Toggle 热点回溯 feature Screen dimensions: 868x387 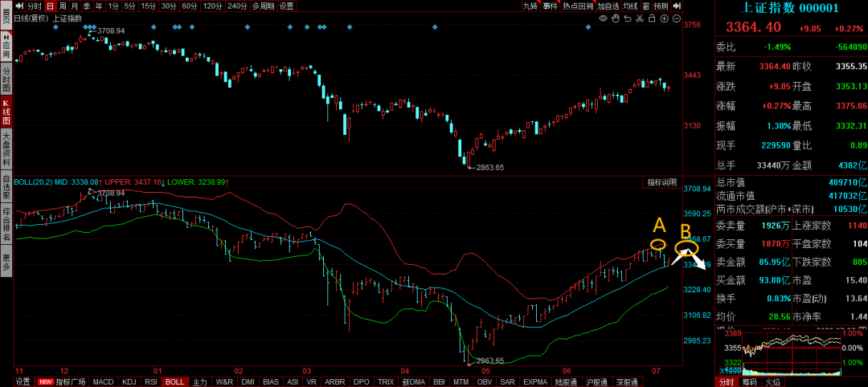coord(578,6)
